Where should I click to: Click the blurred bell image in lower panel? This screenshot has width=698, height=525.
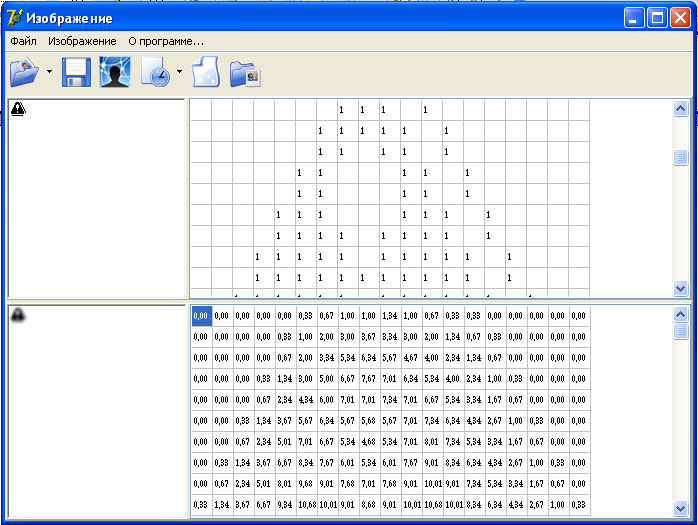pos(18,315)
